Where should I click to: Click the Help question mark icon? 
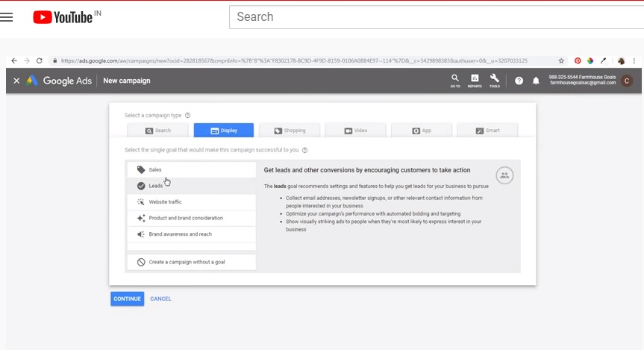pyautogui.click(x=519, y=81)
